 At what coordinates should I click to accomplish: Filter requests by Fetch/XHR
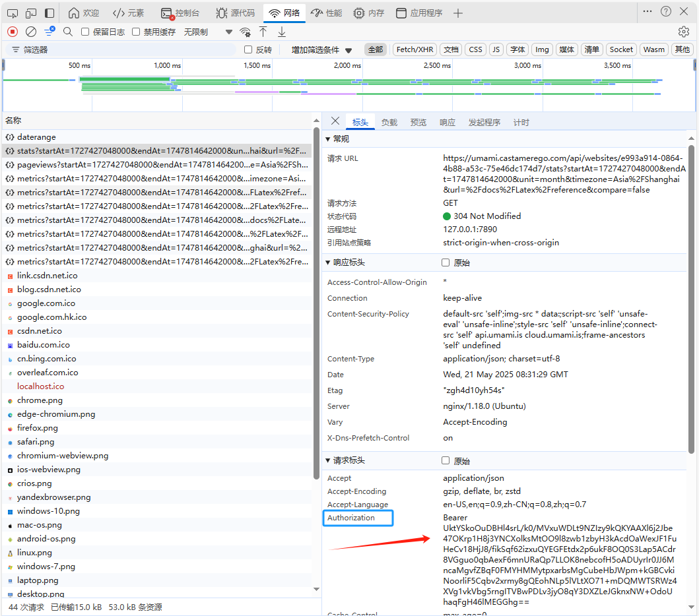tap(415, 49)
